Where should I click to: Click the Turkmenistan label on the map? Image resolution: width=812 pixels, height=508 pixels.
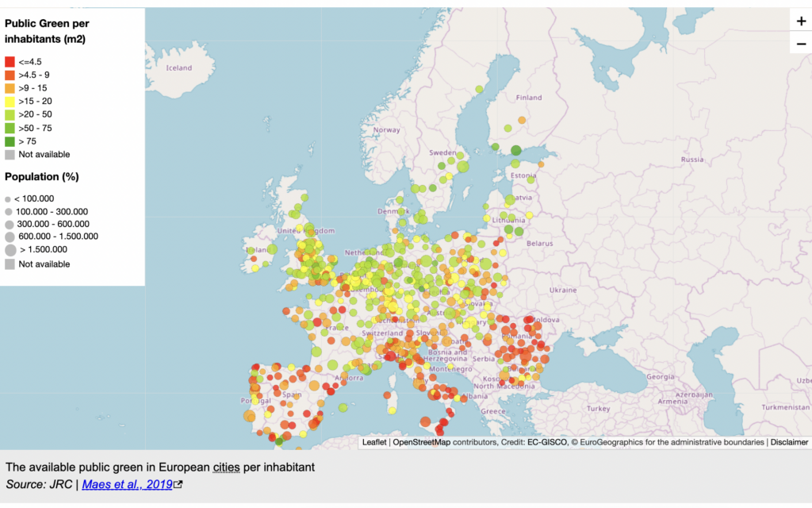pyautogui.click(x=786, y=407)
